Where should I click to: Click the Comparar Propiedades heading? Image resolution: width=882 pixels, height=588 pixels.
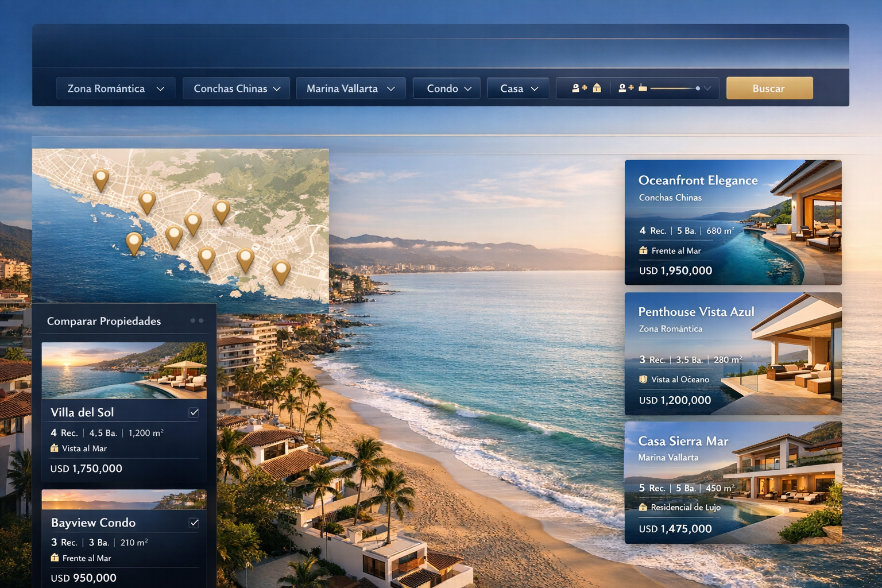[x=104, y=321]
